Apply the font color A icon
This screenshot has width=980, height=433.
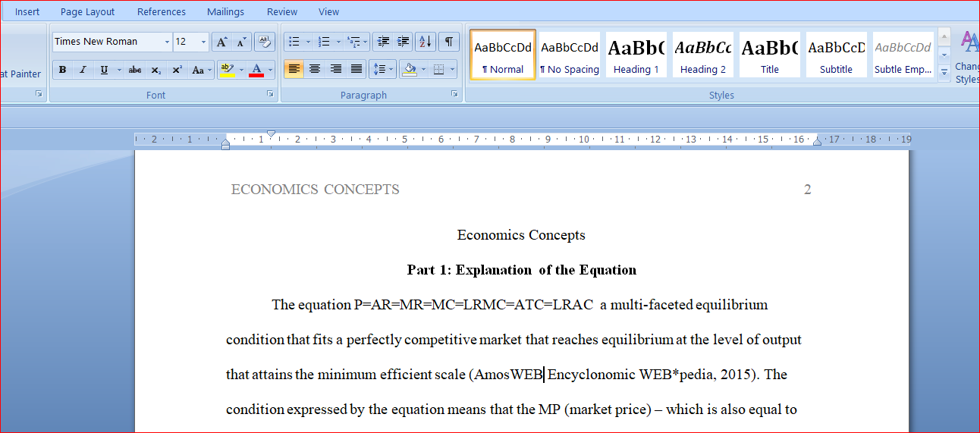click(256, 70)
